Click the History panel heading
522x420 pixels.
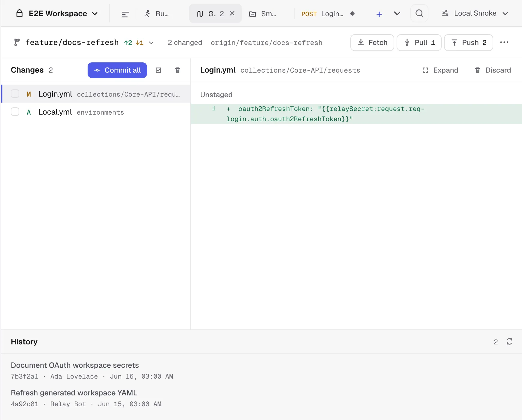coord(24,342)
